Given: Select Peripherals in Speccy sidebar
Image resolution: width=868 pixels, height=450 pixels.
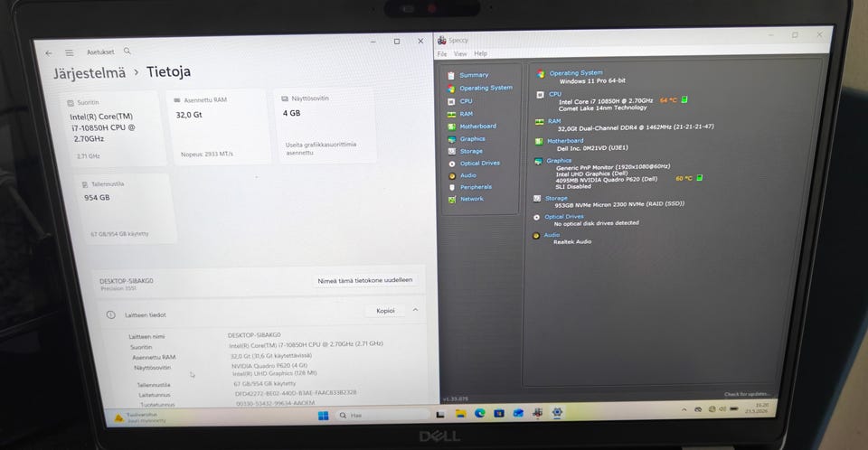Looking at the screenshot, I should click(476, 187).
